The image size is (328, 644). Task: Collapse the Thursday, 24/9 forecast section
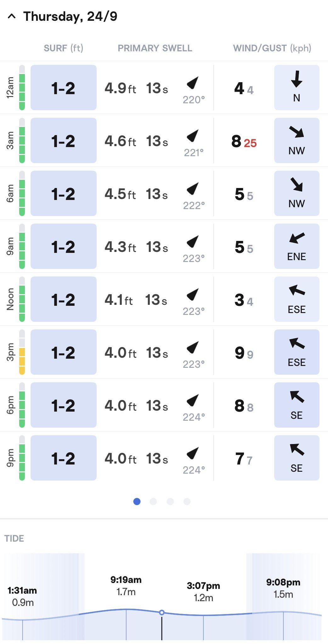tap(12, 16)
